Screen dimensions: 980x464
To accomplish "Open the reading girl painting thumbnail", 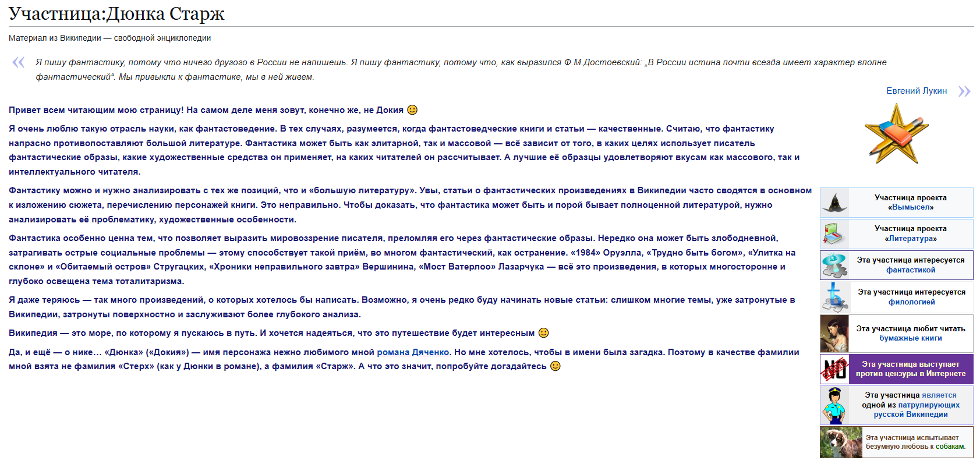I will tap(834, 334).
